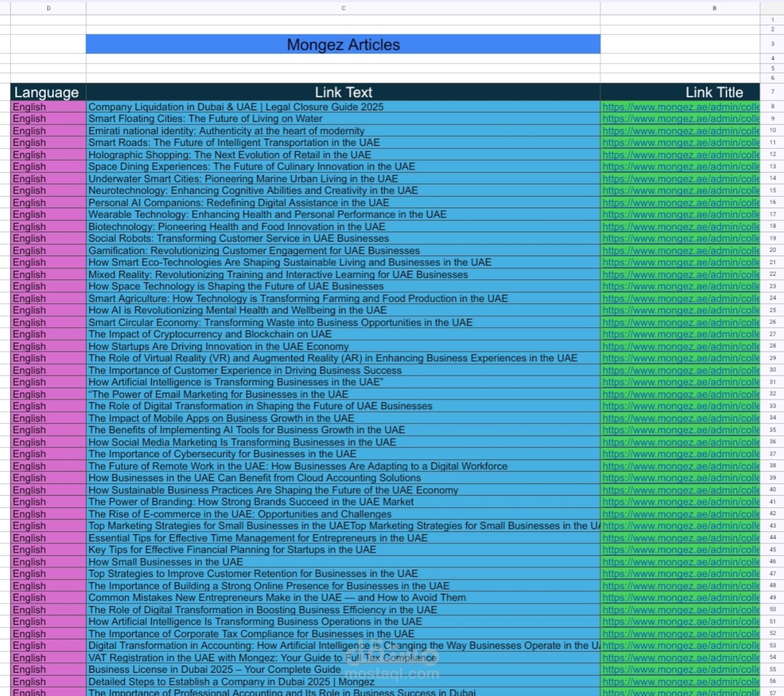Click column C header letter
This screenshot has width=784, height=696.
point(343,8)
